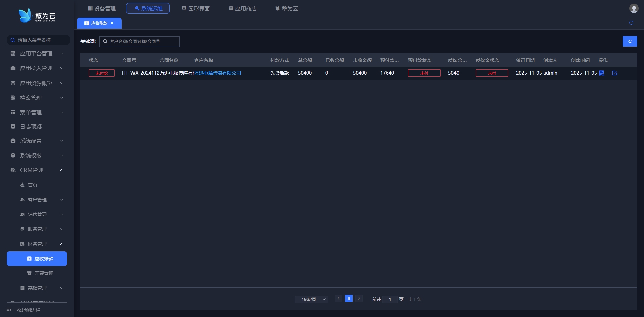Viewport: 644px width, 317px height.
Task: Click the 应用资源概览 layers icon
Action: (13, 83)
